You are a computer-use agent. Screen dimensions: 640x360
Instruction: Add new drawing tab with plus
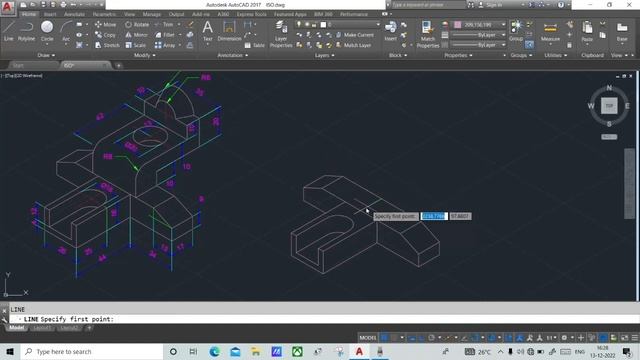click(x=118, y=65)
